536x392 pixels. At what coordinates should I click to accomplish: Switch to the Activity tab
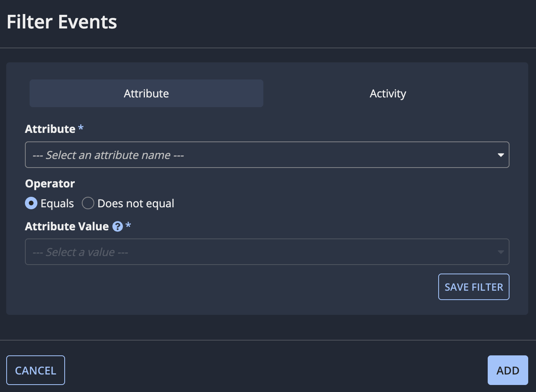(x=388, y=94)
